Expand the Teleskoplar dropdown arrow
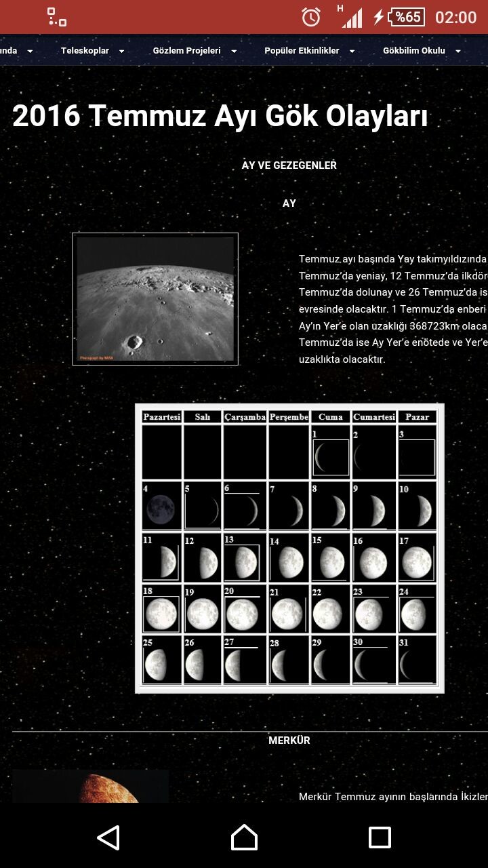The image size is (488, 868). 121,52
